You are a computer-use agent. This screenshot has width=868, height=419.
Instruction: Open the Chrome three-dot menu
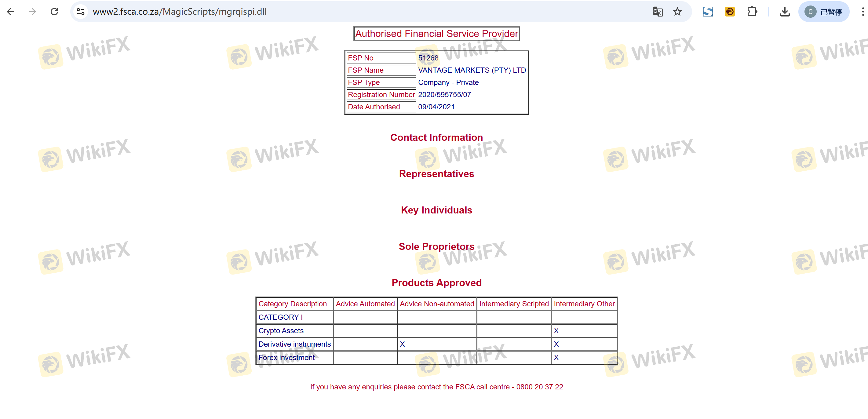863,12
